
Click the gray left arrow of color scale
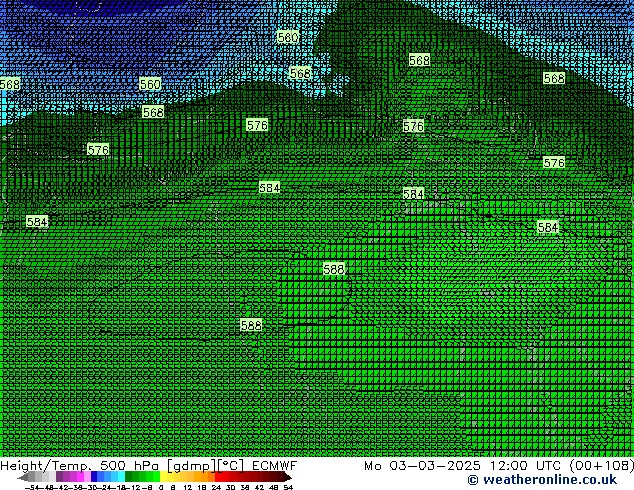(23, 477)
